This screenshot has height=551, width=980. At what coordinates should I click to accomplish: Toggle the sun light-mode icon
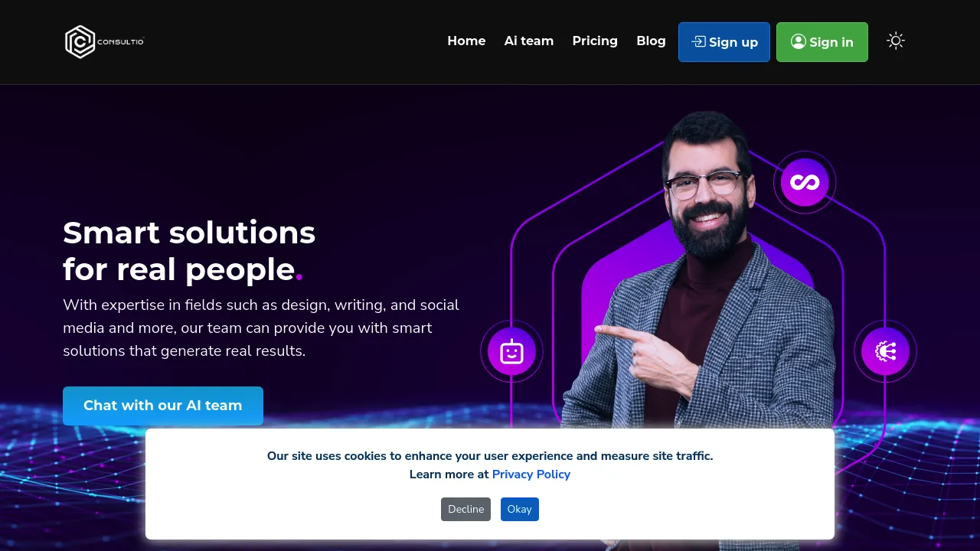coord(896,41)
